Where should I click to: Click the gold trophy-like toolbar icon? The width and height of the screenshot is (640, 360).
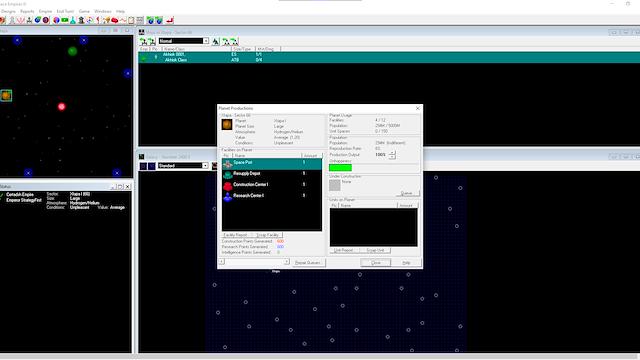point(107,20)
